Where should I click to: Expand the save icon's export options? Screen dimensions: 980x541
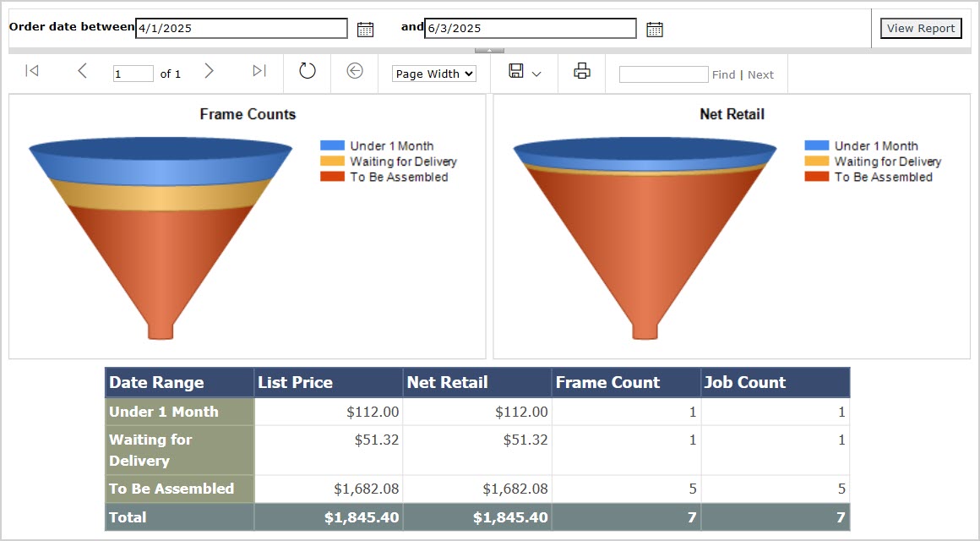[x=536, y=73]
